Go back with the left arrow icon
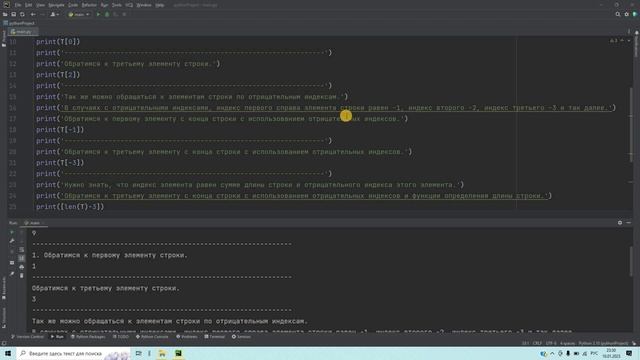 pyautogui.click(x=33, y=14)
